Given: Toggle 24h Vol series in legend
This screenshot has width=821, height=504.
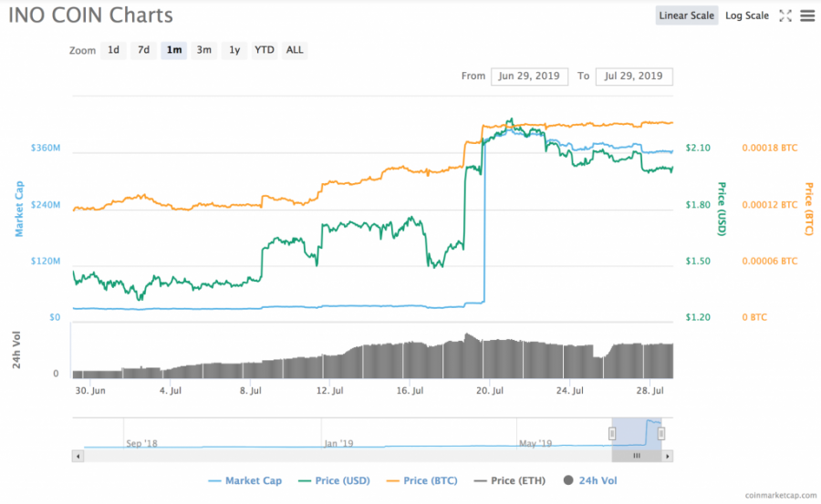Looking at the screenshot, I should click(590, 480).
